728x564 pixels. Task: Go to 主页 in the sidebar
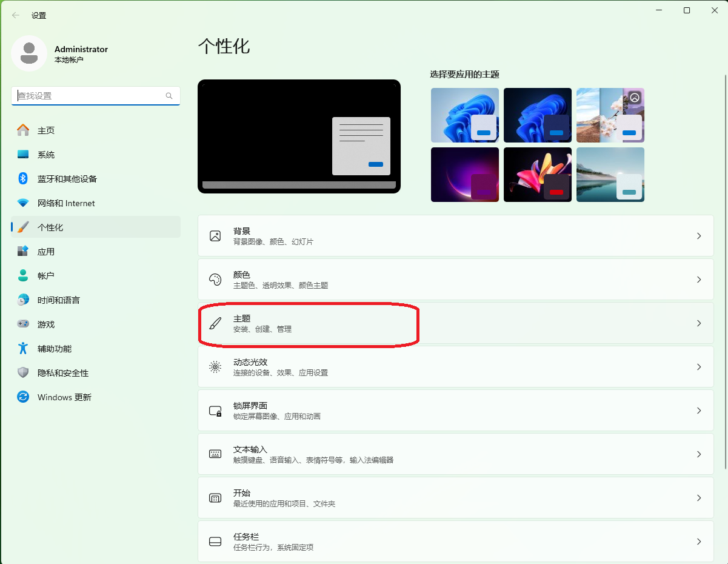pos(96,130)
